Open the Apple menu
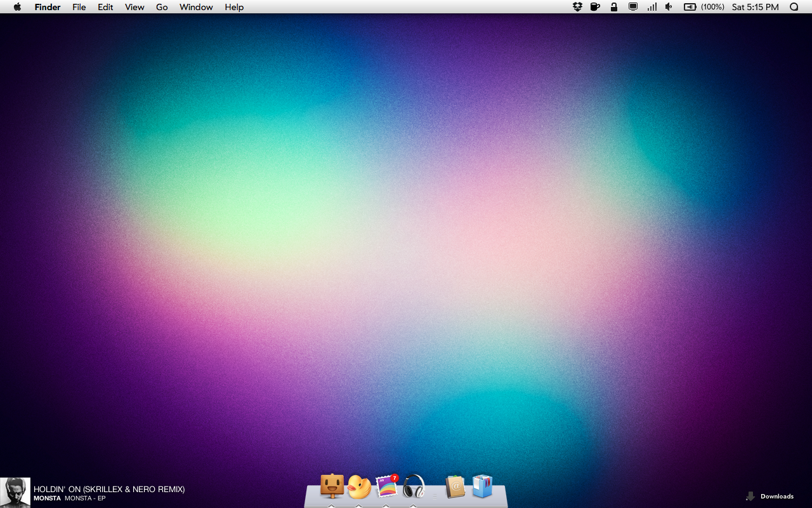812x508 pixels. click(17, 7)
